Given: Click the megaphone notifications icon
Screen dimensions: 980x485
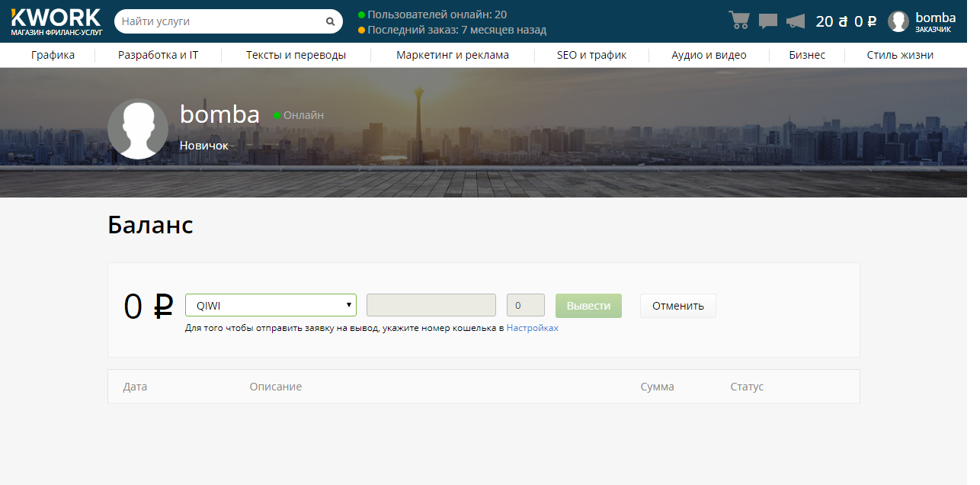Looking at the screenshot, I should tap(796, 21).
